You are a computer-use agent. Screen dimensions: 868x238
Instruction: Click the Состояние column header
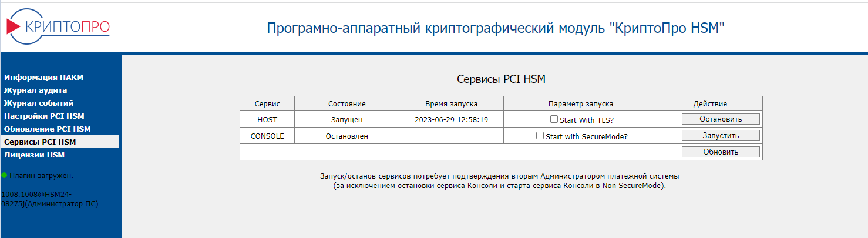tap(346, 103)
